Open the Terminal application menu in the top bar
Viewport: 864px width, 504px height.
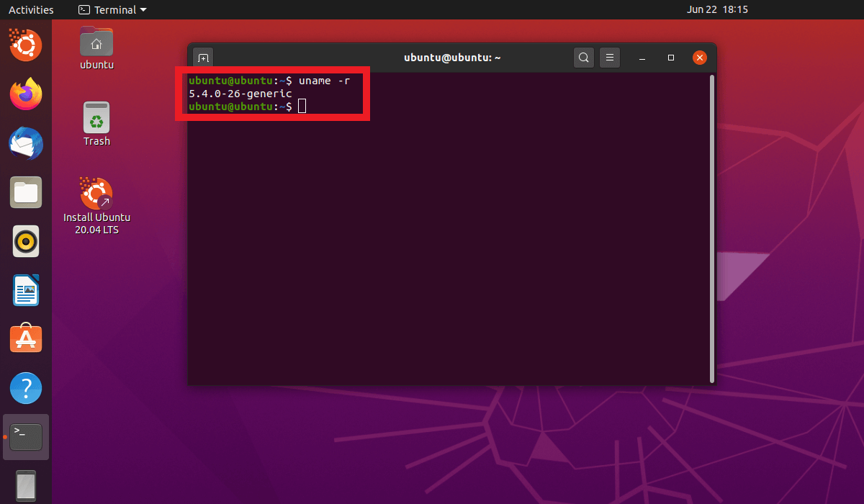112,9
